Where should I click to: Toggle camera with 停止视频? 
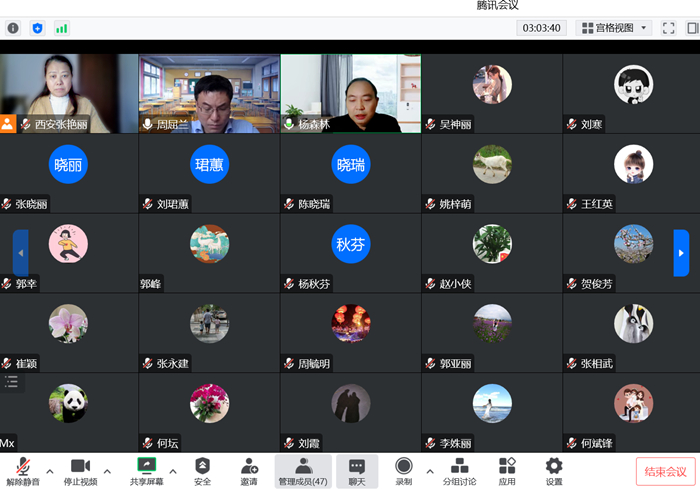(x=80, y=471)
